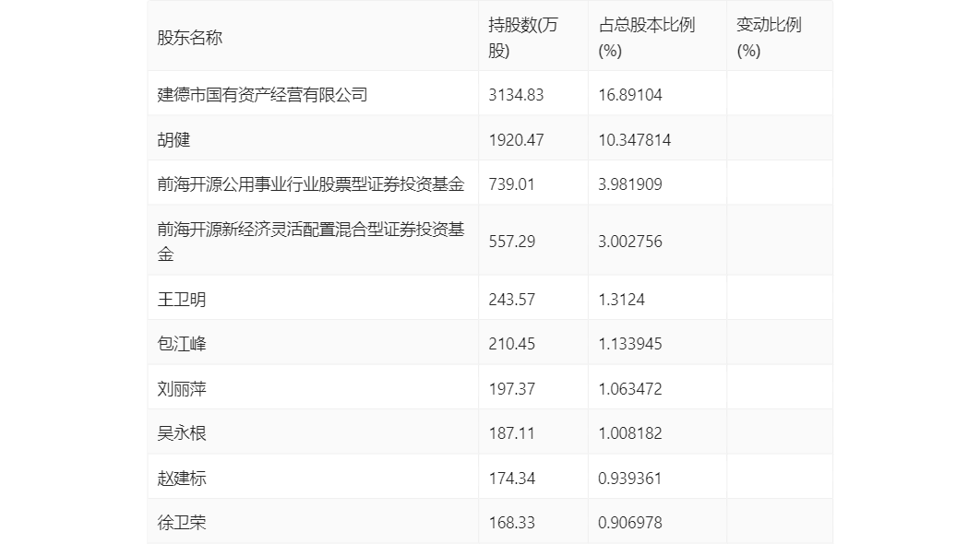Click the 1920.47 shares value
980x544 pixels.
coord(516,140)
